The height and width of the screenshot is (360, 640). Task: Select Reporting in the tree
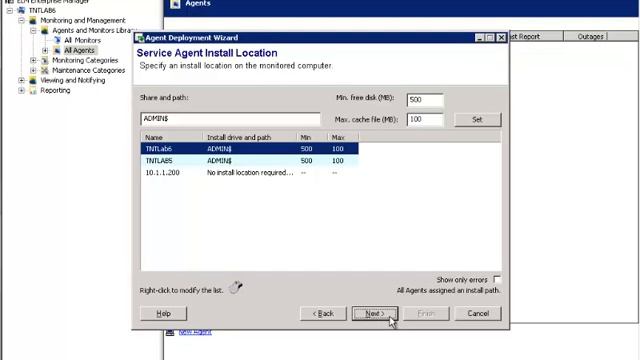[55, 90]
